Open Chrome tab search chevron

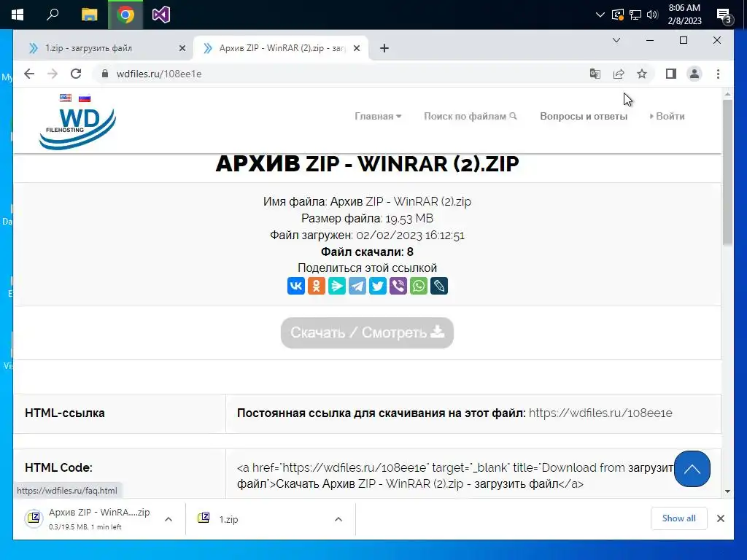click(616, 41)
